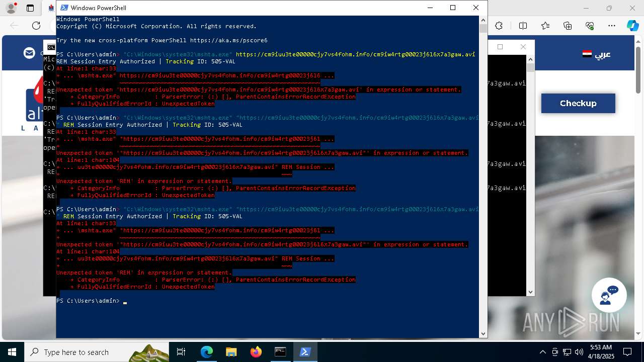This screenshot has height=362, width=644.
Task: Open Edge collections icon
Action: (x=568, y=26)
